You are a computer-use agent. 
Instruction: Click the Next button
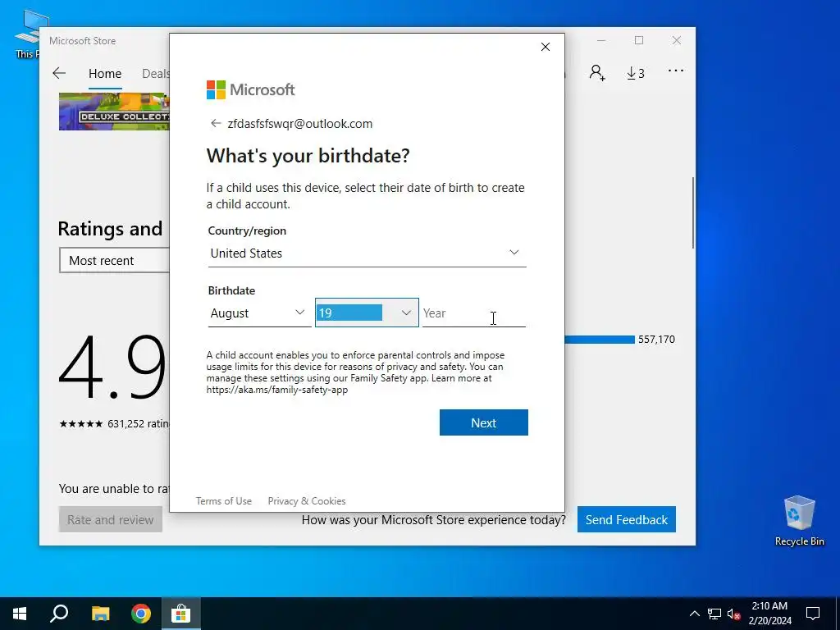(x=484, y=422)
